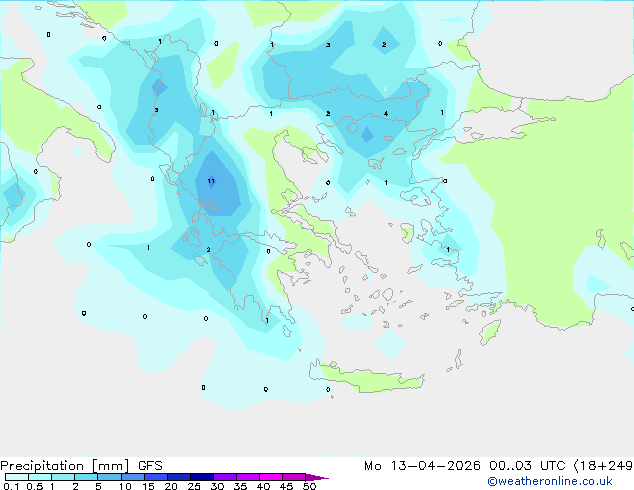Click the island of Rhodes outline
Viewport: 634px width, 490px height.
490,332
